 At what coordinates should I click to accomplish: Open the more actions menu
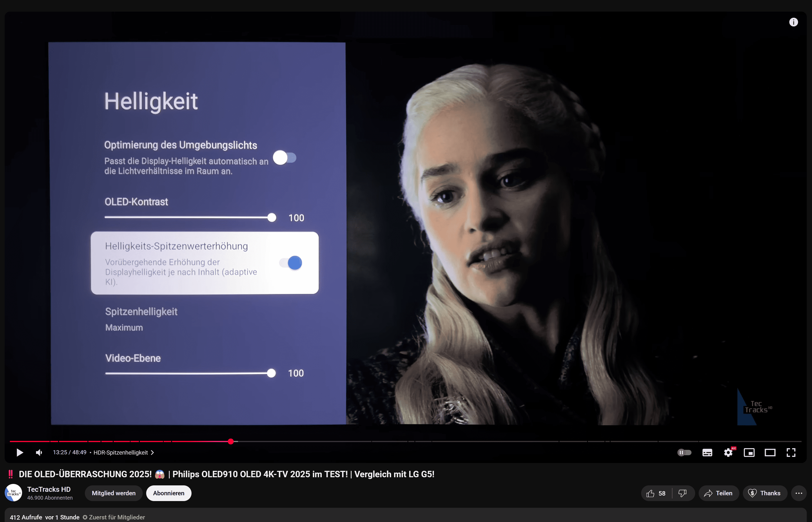799,493
